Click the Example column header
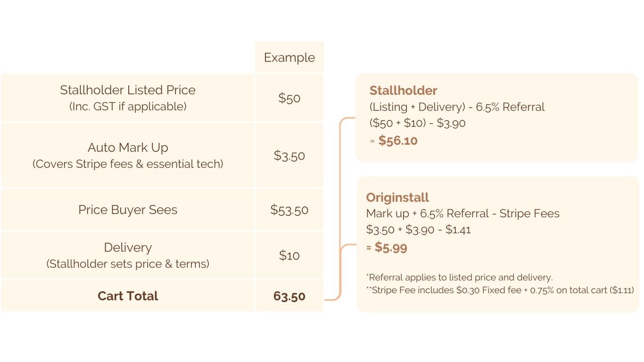 coord(289,58)
